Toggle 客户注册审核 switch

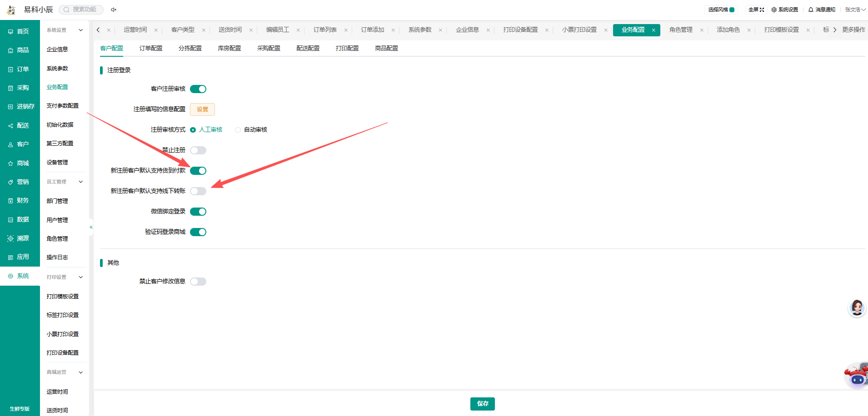pos(198,89)
